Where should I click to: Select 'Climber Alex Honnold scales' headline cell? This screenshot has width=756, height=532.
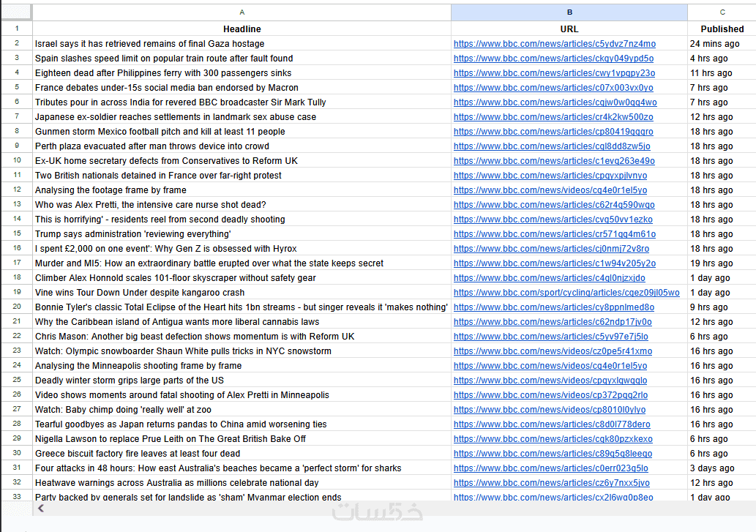point(242,278)
